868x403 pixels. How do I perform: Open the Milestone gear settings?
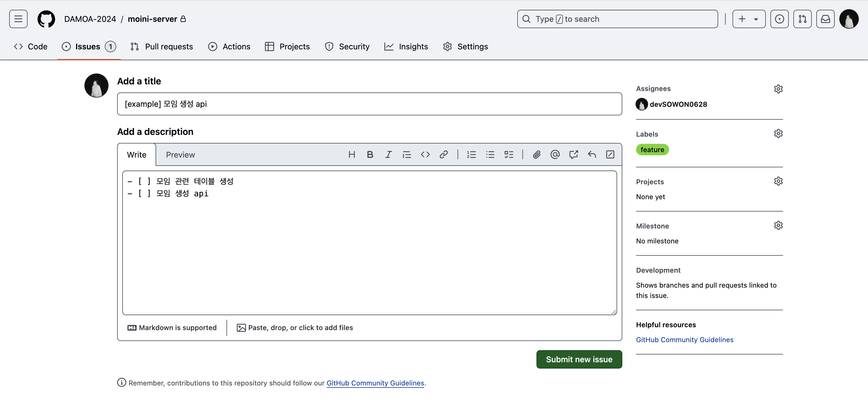pos(778,225)
